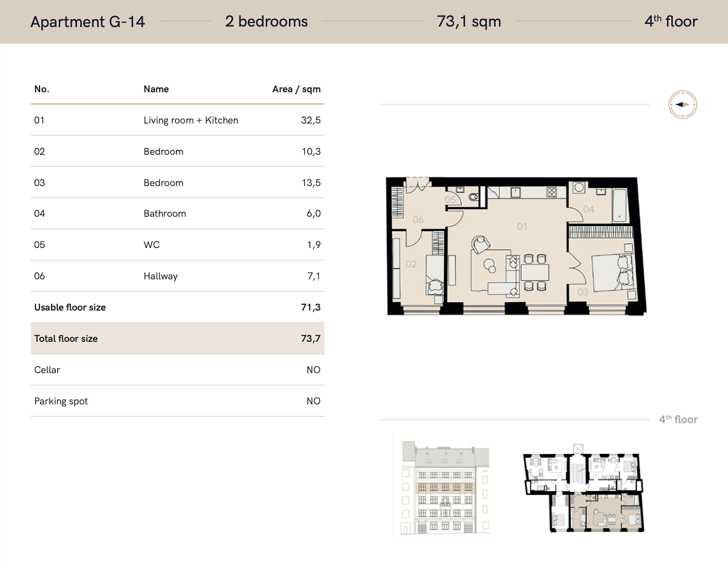Click the '73,1 sqm' header text
This screenshot has height=568, width=728.
[x=469, y=21]
